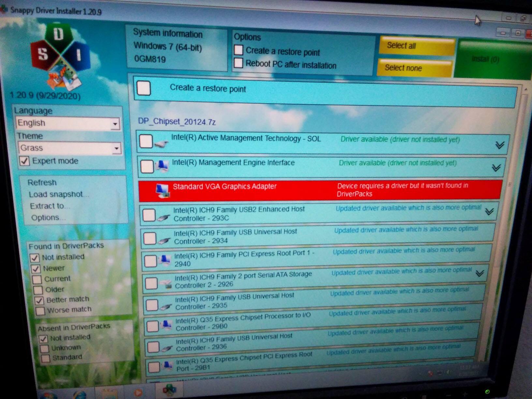
Task: Select the Intel Management Engine Interface driver checkbox
Action: 147,166
